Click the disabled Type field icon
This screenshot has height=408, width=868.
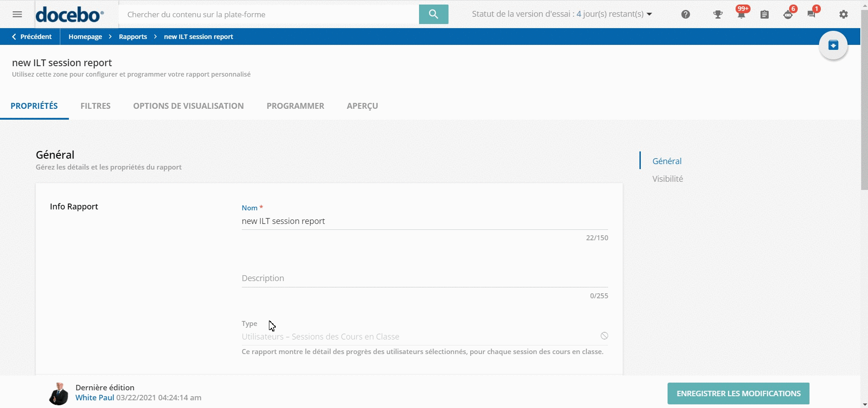[x=605, y=336]
